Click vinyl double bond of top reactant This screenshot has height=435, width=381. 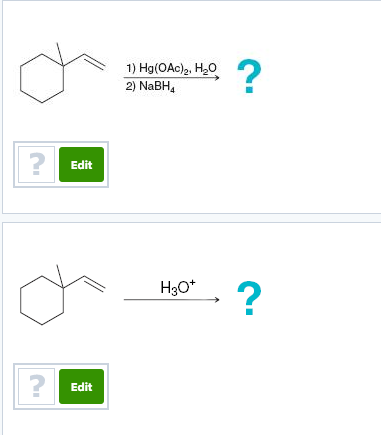coord(95,62)
